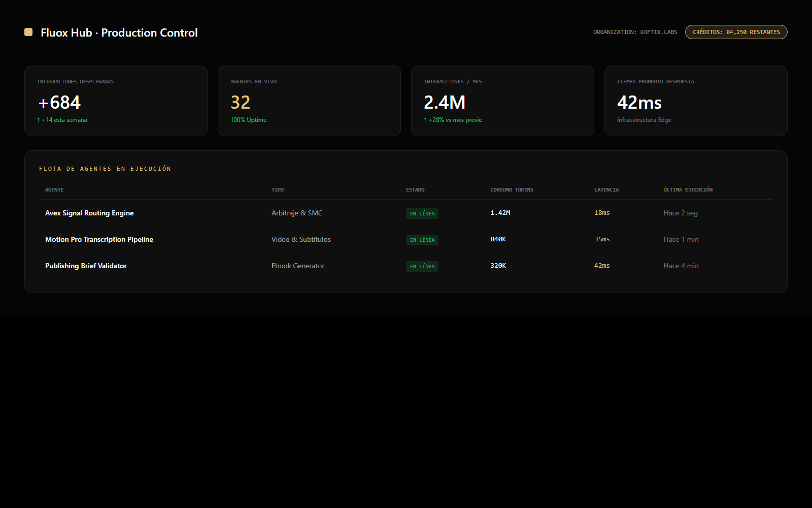
Task: Click the 18ms latency value
Action: coord(602,213)
